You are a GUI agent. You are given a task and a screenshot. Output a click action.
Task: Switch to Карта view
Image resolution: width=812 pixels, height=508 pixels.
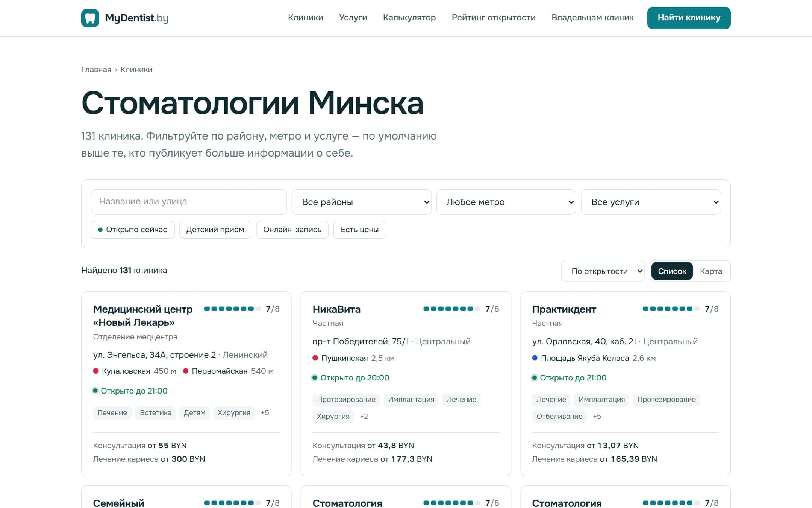coord(711,271)
